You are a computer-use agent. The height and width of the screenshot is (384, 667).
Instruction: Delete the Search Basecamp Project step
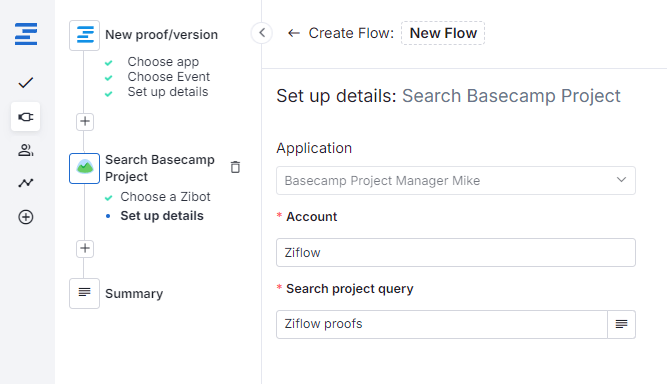235,167
